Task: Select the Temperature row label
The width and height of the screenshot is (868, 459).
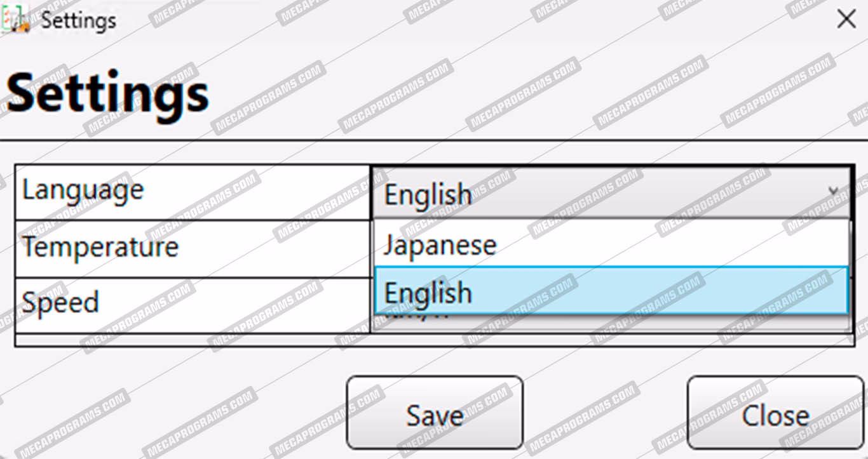Action: (100, 246)
